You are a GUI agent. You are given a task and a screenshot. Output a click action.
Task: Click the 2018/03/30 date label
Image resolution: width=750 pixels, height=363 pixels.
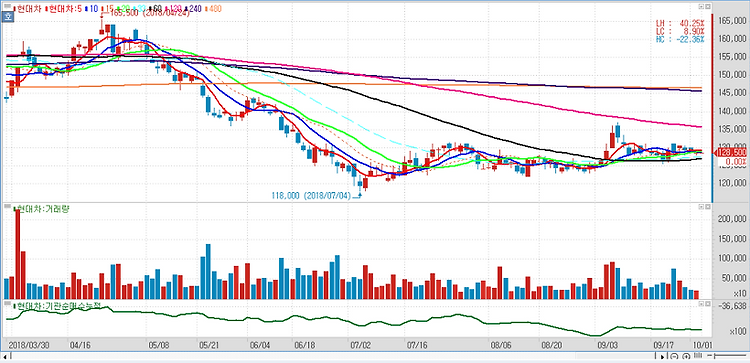(29, 344)
